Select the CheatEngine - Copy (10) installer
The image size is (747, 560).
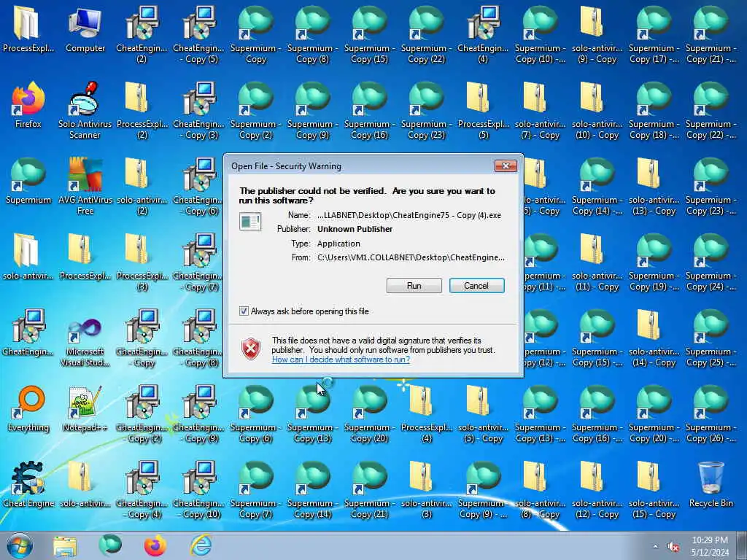click(x=198, y=489)
